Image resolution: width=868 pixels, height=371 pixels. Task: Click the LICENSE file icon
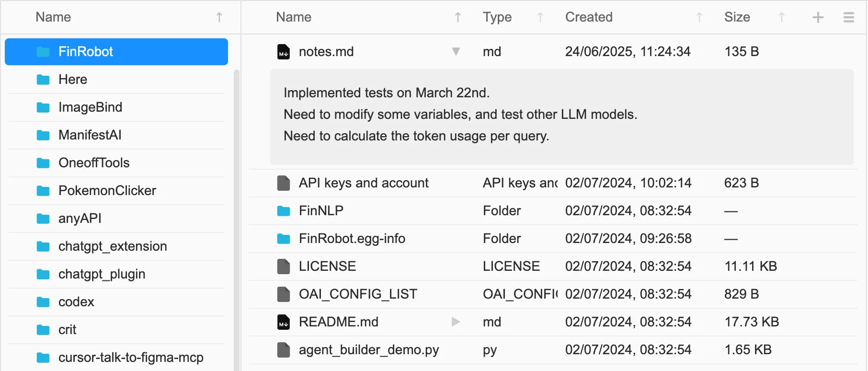284,267
